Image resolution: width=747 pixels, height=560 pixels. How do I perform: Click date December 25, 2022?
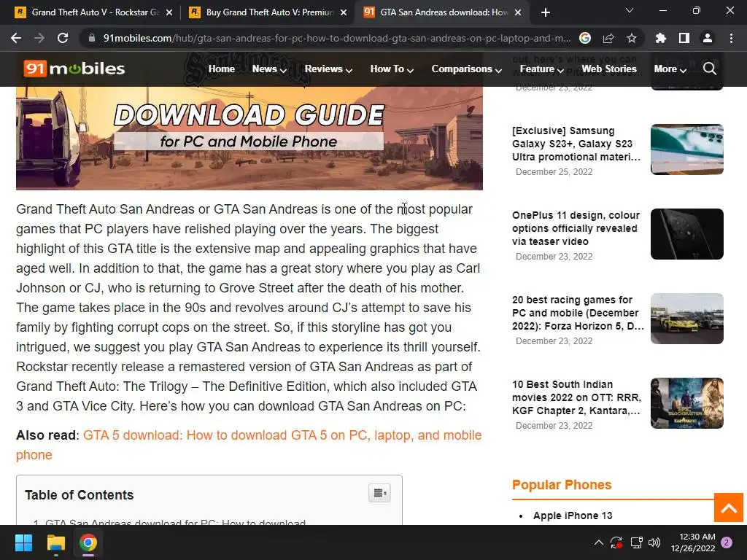pos(554,172)
